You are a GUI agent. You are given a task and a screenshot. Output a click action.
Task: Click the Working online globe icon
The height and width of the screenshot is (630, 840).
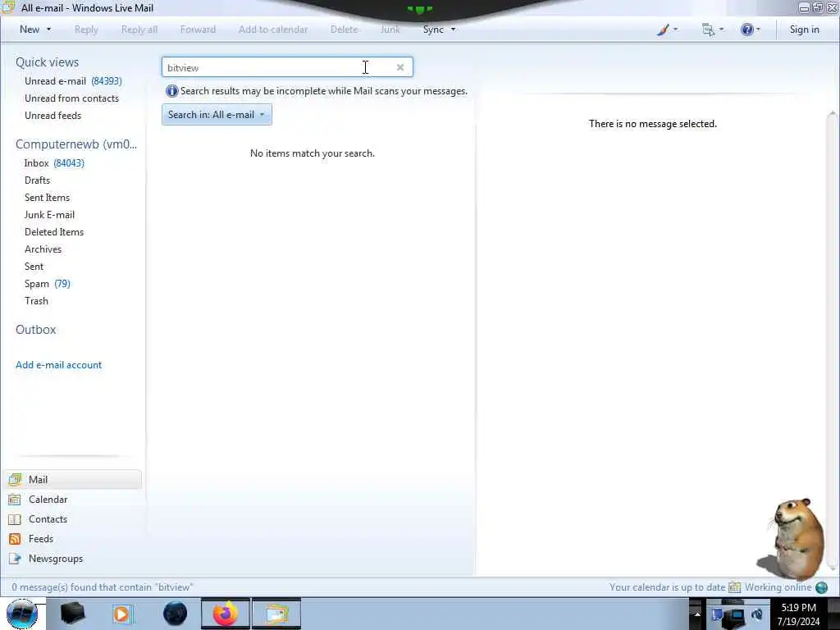point(822,587)
